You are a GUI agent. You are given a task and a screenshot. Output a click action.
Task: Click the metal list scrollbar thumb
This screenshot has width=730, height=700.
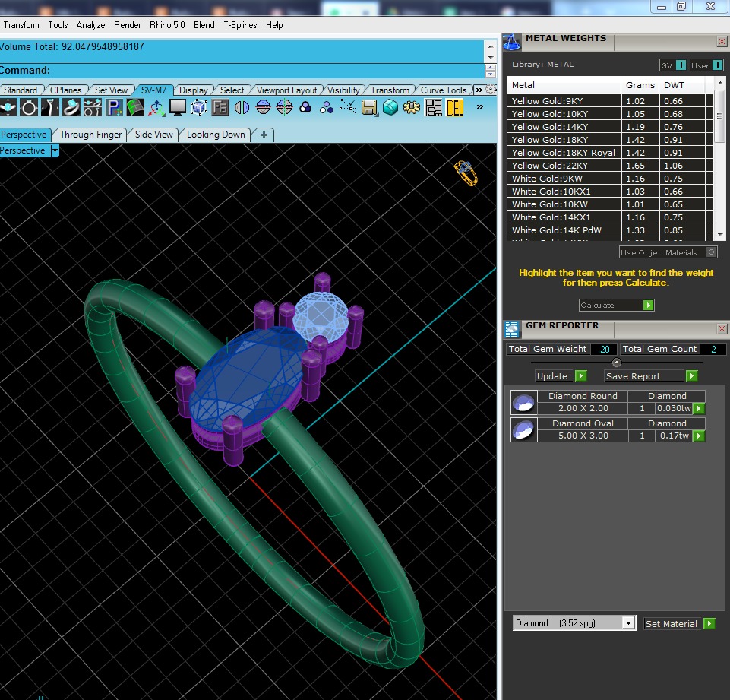[720, 116]
